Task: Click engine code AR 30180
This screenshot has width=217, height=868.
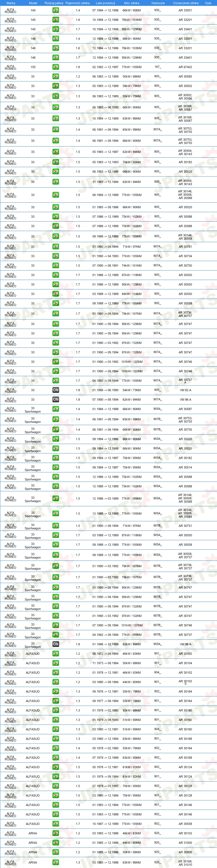Action: 185,710
